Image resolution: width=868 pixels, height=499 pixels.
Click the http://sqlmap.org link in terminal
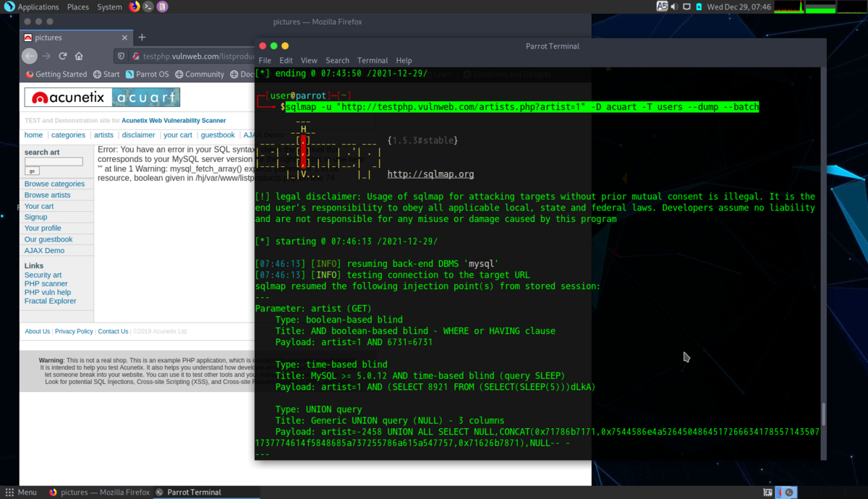coord(431,174)
